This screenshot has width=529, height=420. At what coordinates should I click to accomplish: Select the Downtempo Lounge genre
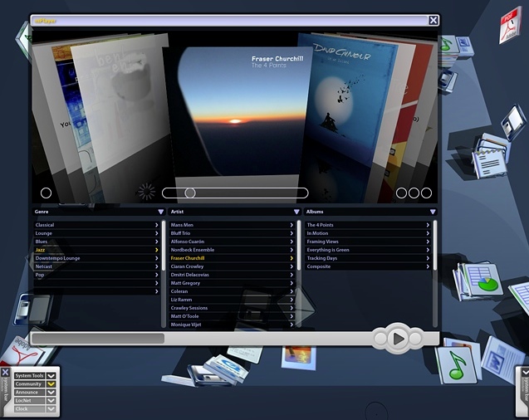point(96,258)
